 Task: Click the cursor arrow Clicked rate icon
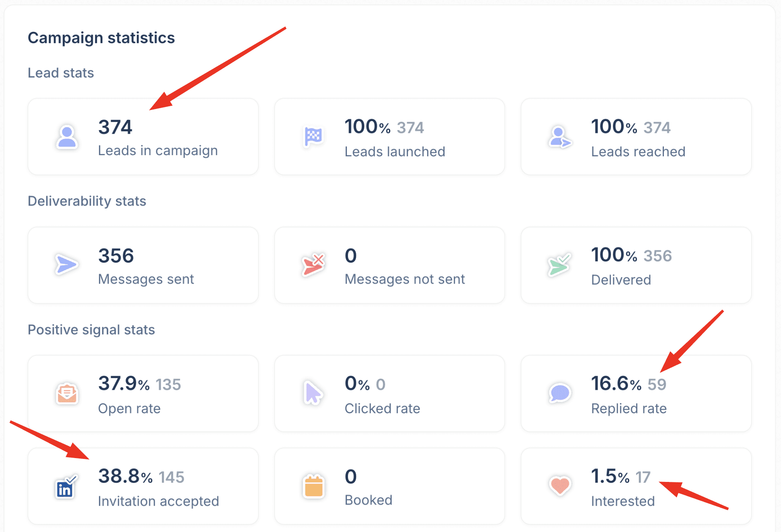[x=313, y=393]
